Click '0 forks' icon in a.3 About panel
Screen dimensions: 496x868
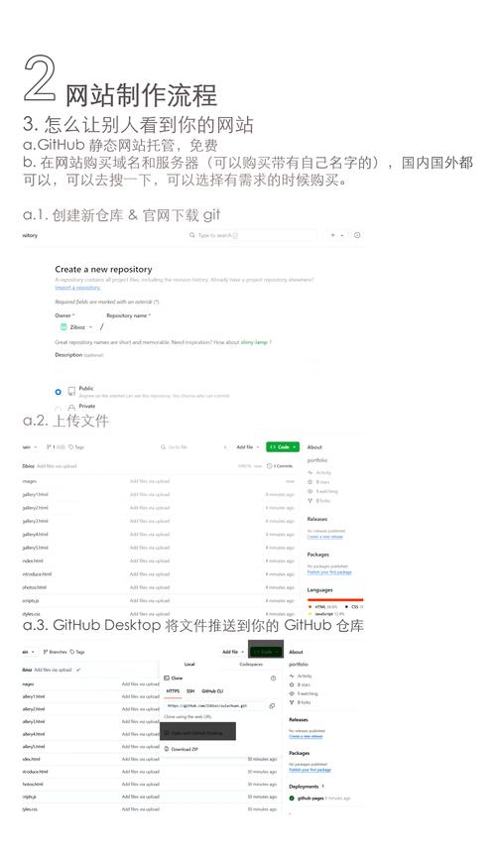point(292,702)
